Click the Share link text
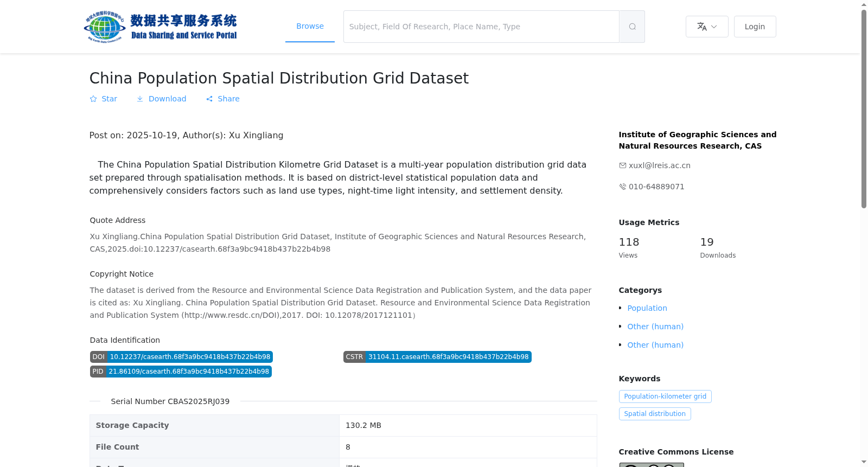 pos(228,99)
